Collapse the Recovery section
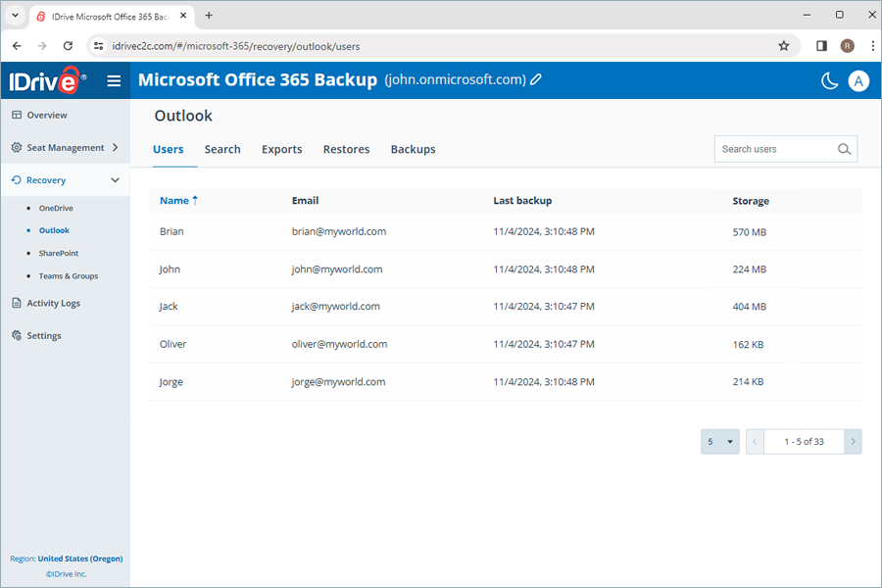 click(x=115, y=180)
